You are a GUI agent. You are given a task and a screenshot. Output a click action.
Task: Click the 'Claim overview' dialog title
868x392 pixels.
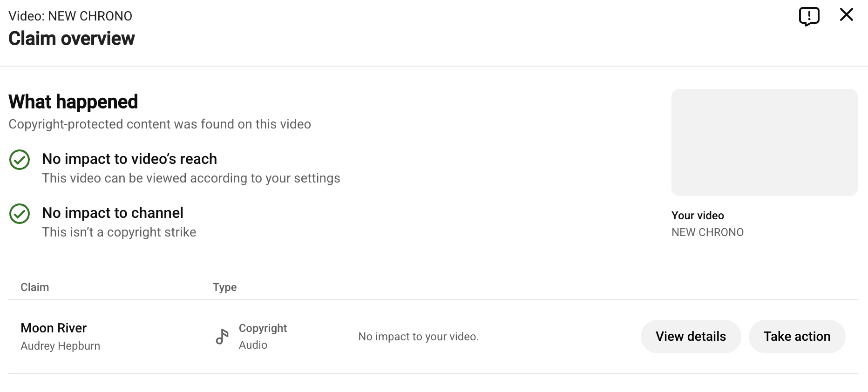point(72,39)
